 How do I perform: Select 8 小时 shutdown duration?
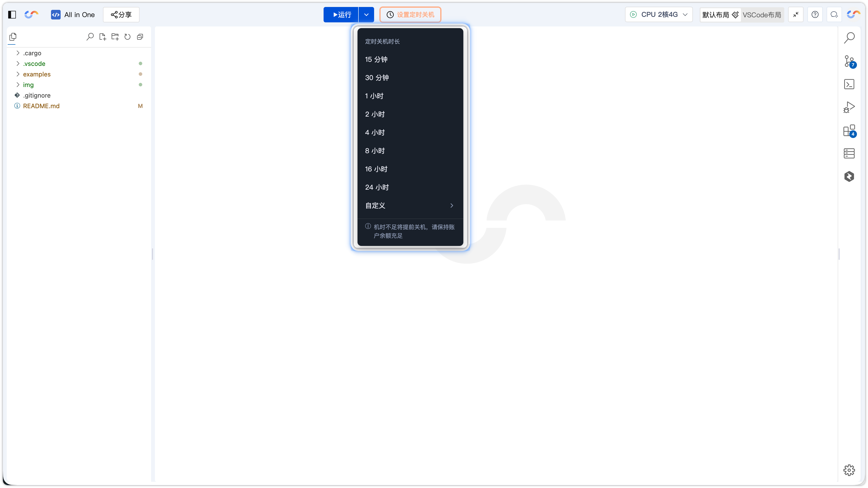click(410, 150)
